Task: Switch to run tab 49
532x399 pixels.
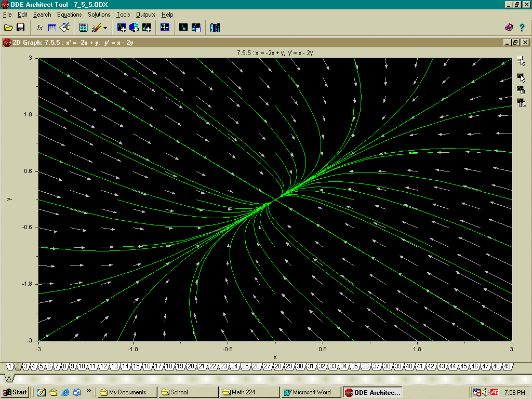Action: coord(507,366)
